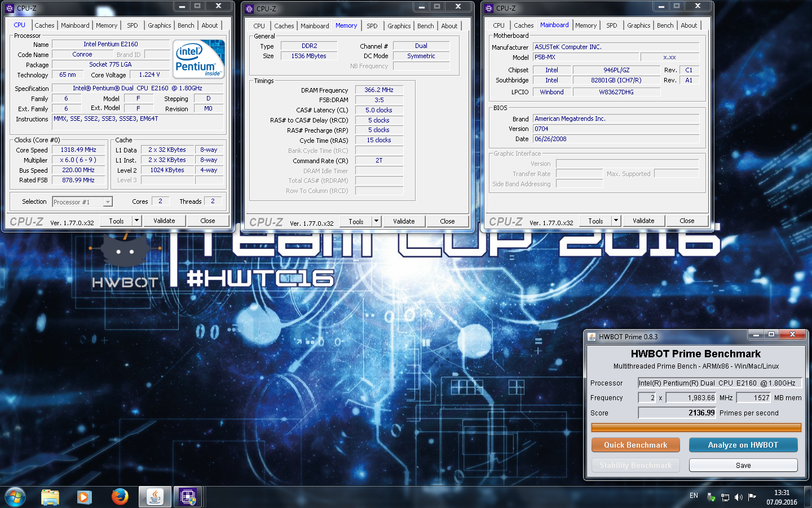Click the memory field showing 1527

point(754,397)
